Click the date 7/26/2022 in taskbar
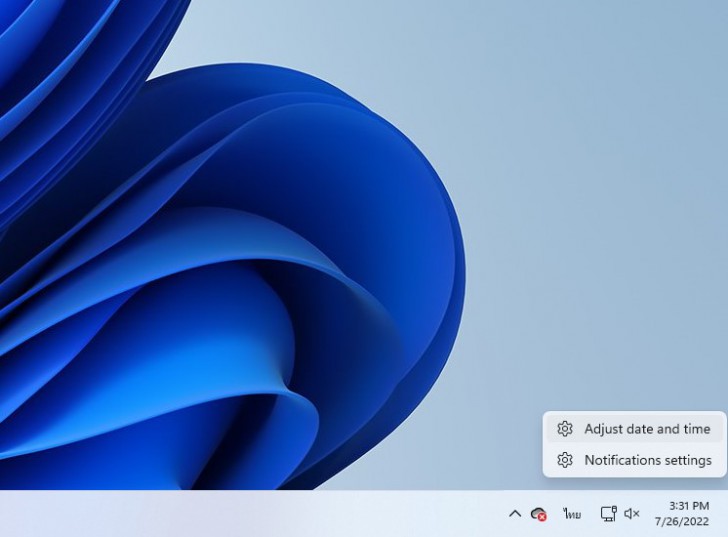Screen dimensions: 728x537 [682, 522]
